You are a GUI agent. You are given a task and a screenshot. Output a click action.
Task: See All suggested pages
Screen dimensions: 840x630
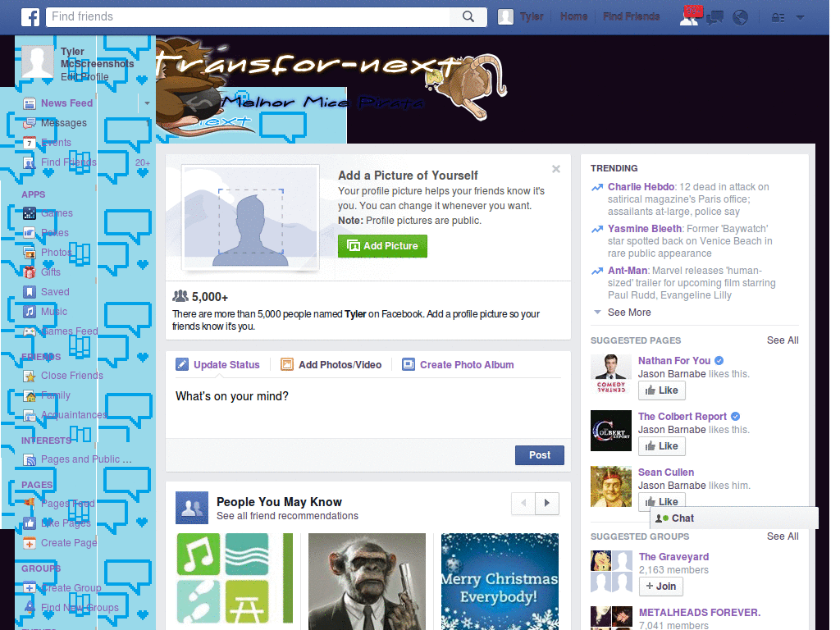(782, 340)
